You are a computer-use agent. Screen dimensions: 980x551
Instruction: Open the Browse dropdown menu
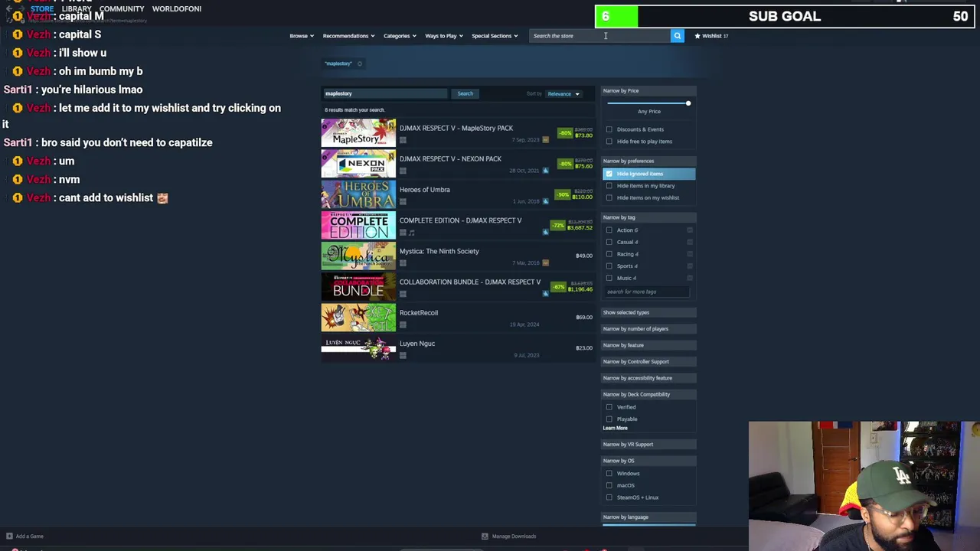point(301,36)
